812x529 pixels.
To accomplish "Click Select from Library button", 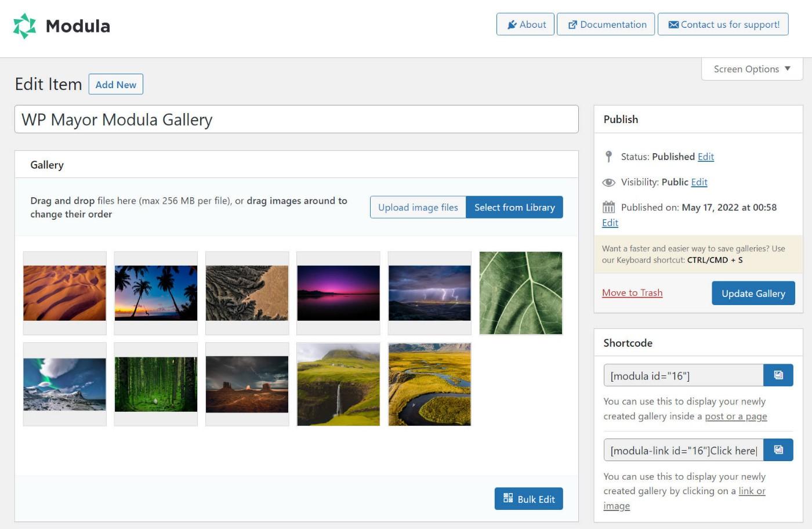I will click(514, 207).
